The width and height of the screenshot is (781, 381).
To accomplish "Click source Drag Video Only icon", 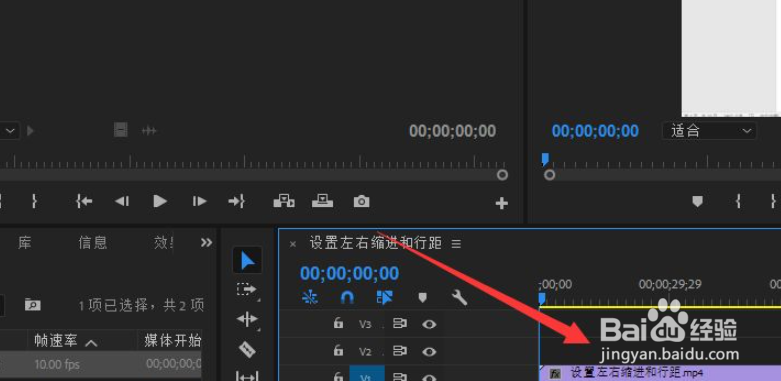I will (121, 130).
